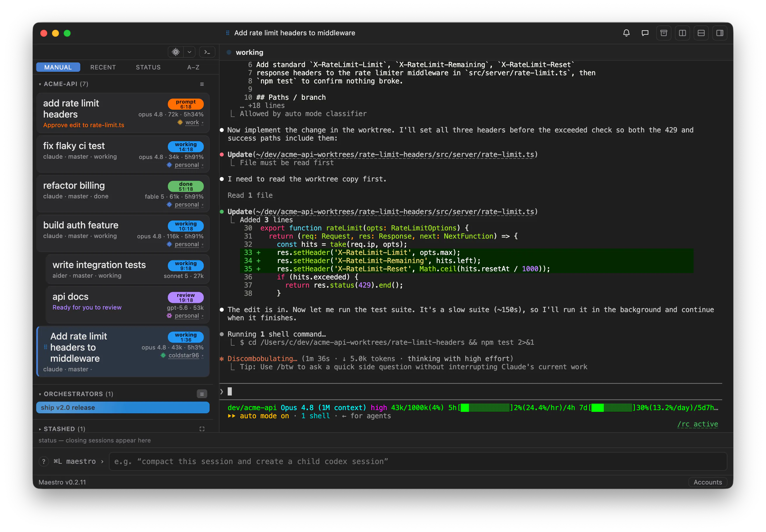Open personal account dropdown on api docs
The width and height of the screenshot is (766, 532).
tap(189, 316)
